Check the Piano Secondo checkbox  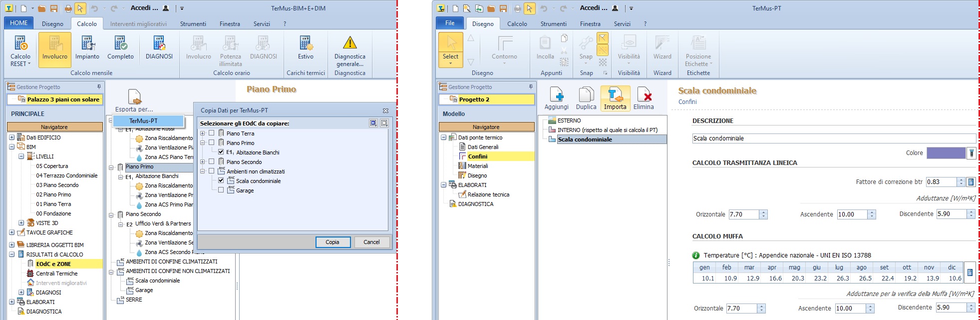click(212, 161)
